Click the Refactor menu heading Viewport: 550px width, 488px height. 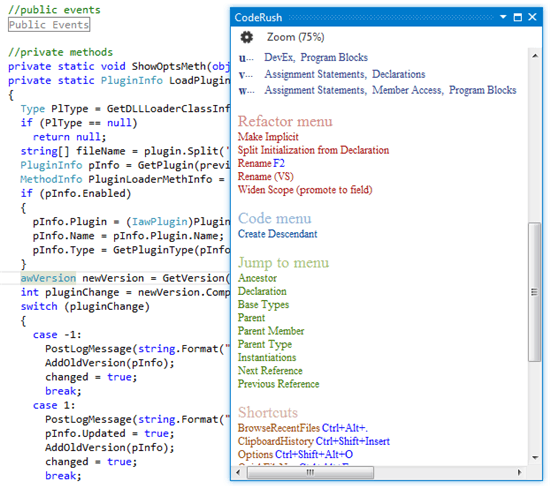tap(286, 121)
